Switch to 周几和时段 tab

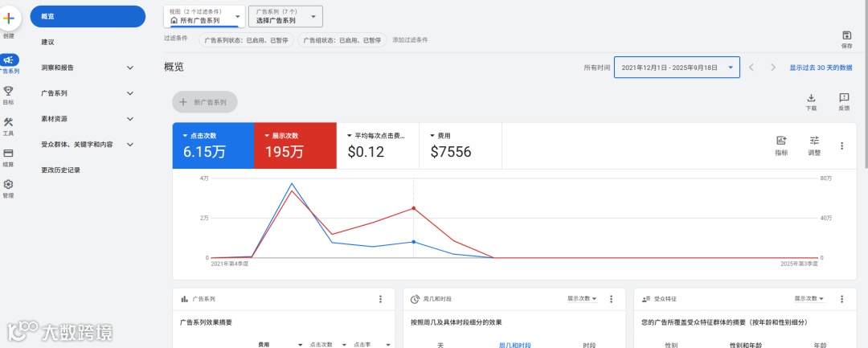[x=515, y=345]
